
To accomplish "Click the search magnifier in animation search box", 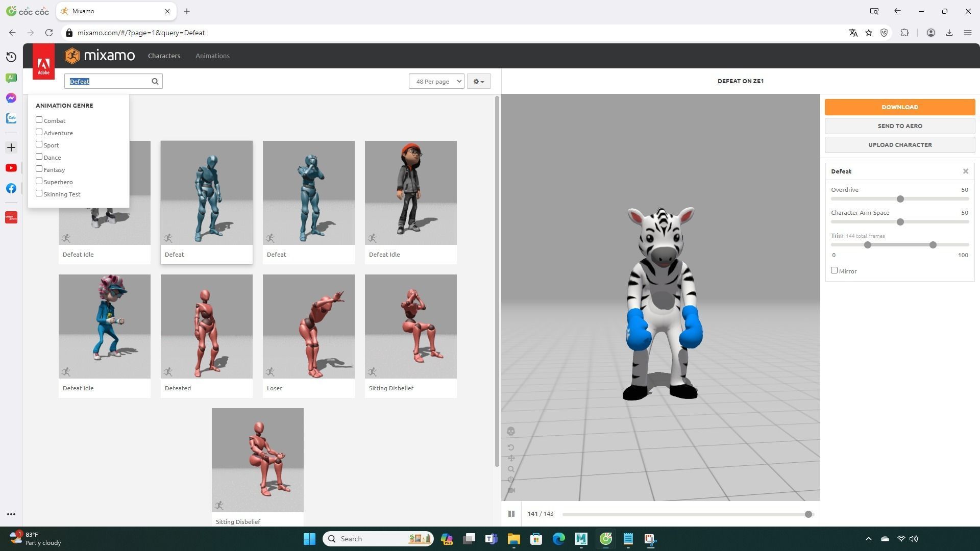I will click(155, 81).
